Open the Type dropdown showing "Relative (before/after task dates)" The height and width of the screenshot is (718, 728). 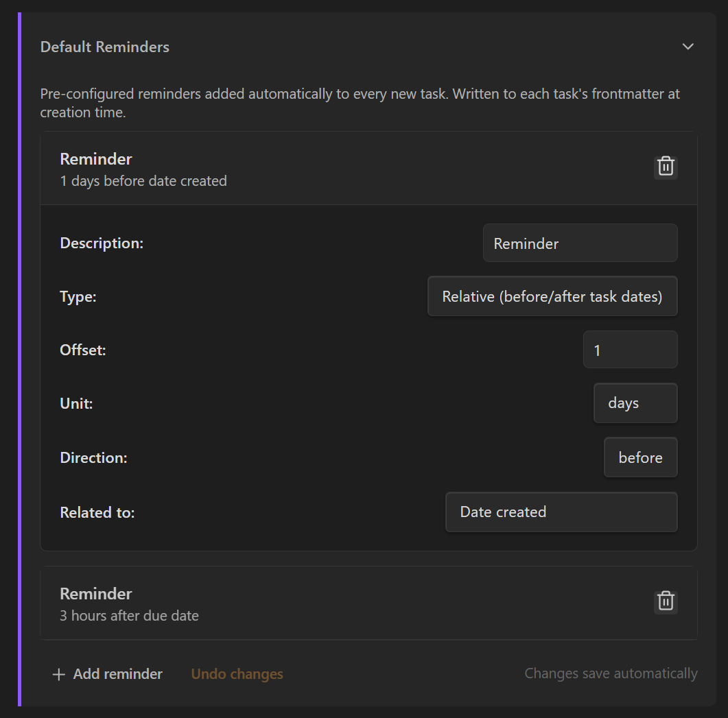pyautogui.click(x=552, y=296)
